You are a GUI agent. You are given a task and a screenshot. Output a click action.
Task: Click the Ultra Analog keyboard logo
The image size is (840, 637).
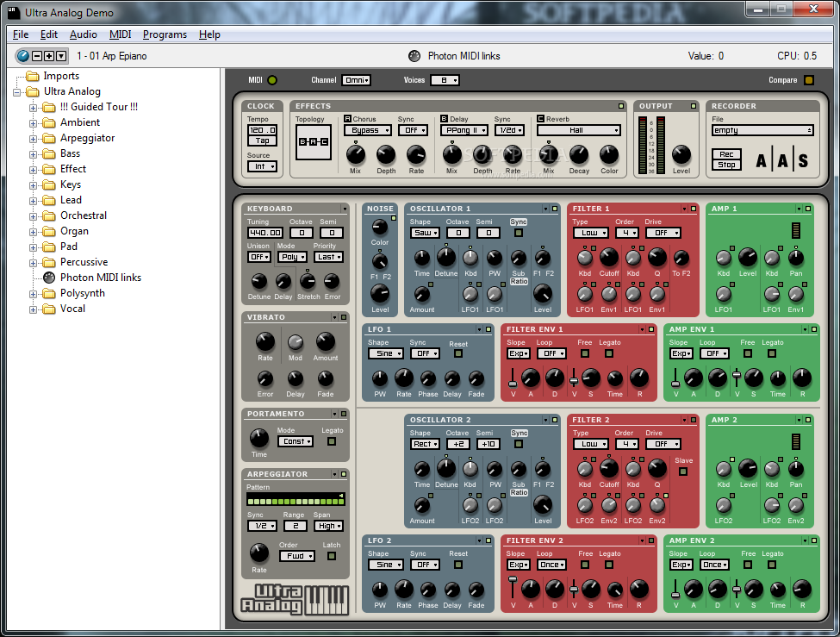(x=294, y=598)
